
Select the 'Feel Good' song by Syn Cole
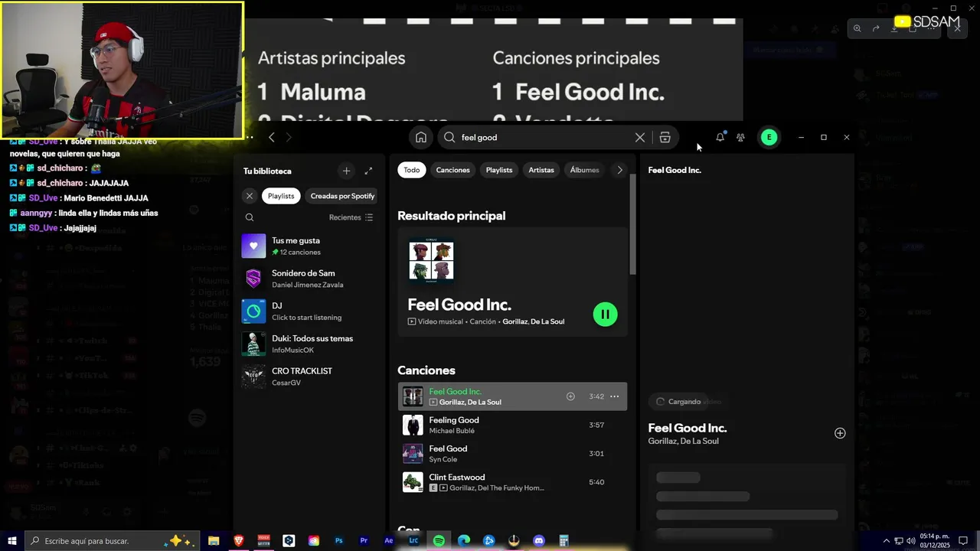click(512, 454)
